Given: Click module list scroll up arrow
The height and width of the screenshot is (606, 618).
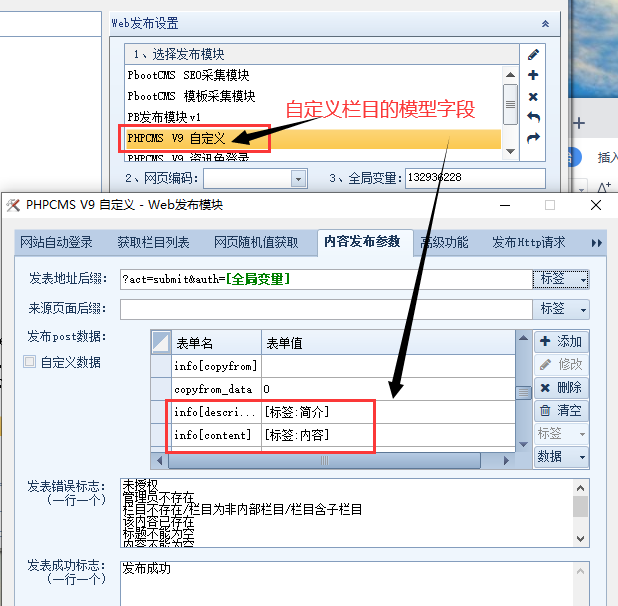Looking at the screenshot, I should tap(510, 74).
